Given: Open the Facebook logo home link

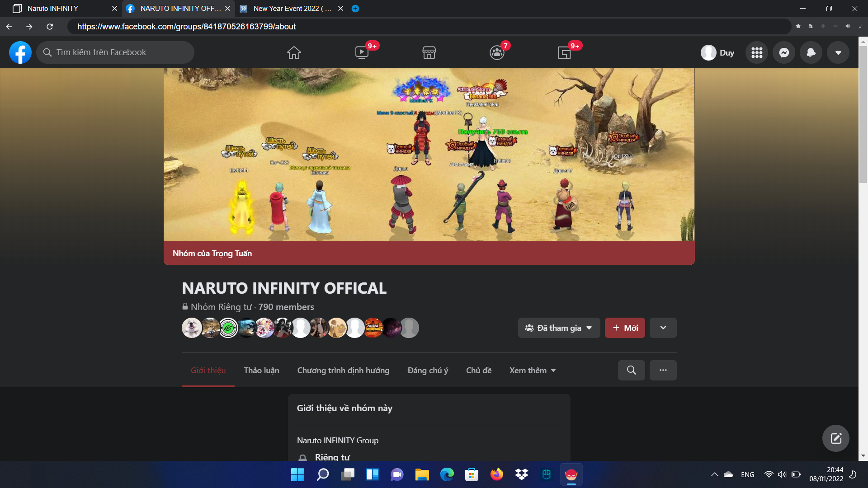Looking at the screenshot, I should [20, 52].
